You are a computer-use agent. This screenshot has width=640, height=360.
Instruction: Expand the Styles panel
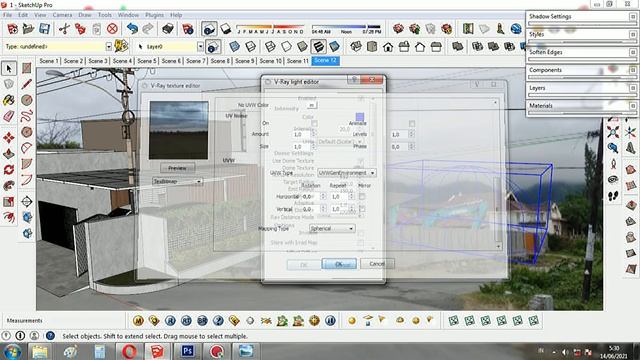pyautogui.click(x=633, y=34)
